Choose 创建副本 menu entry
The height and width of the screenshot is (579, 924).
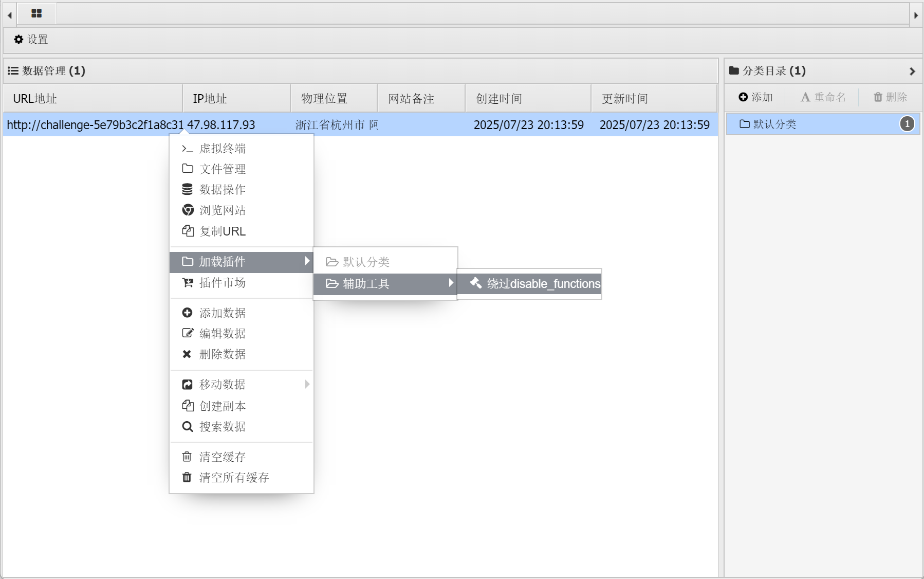point(242,406)
